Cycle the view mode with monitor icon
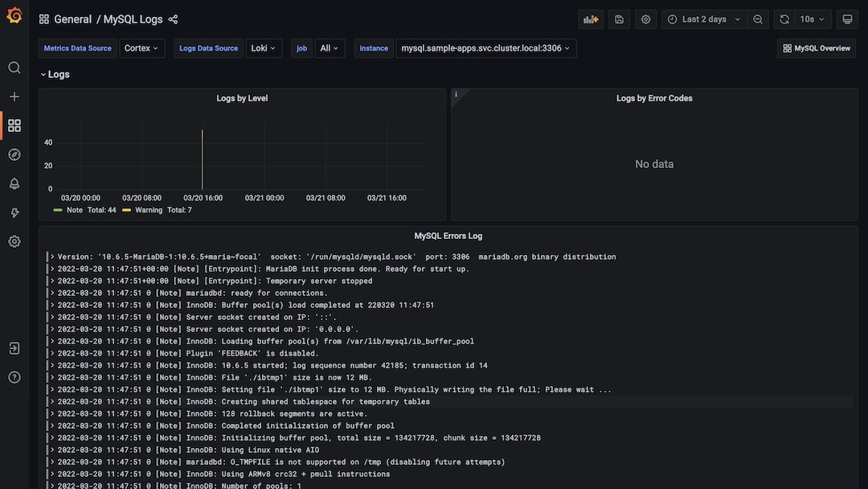This screenshot has height=489, width=868. (x=847, y=19)
